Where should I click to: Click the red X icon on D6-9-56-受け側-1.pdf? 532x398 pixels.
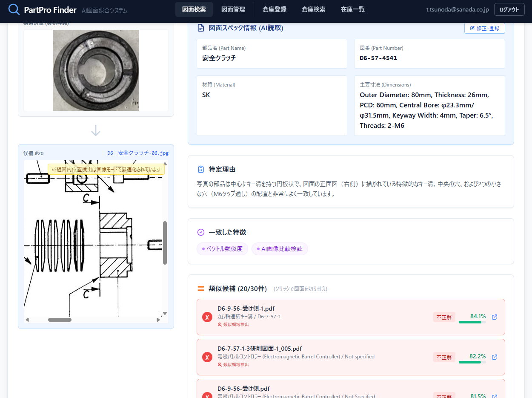click(207, 317)
